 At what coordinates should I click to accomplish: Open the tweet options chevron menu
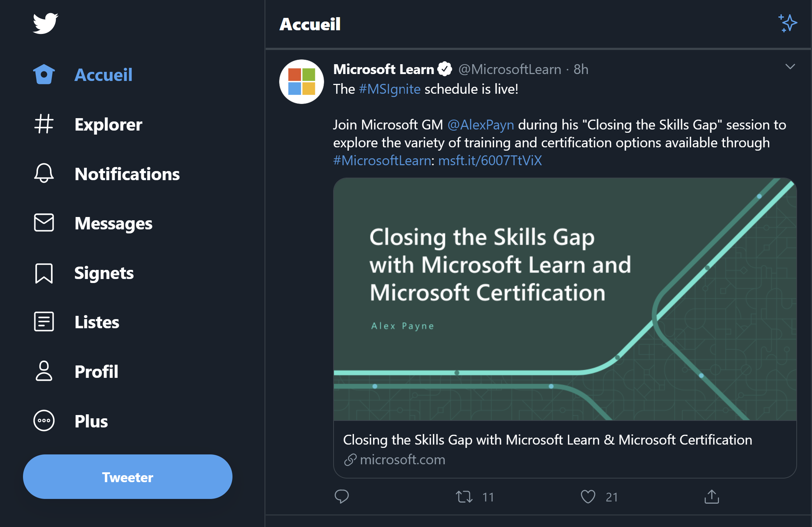click(x=789, y=66)
